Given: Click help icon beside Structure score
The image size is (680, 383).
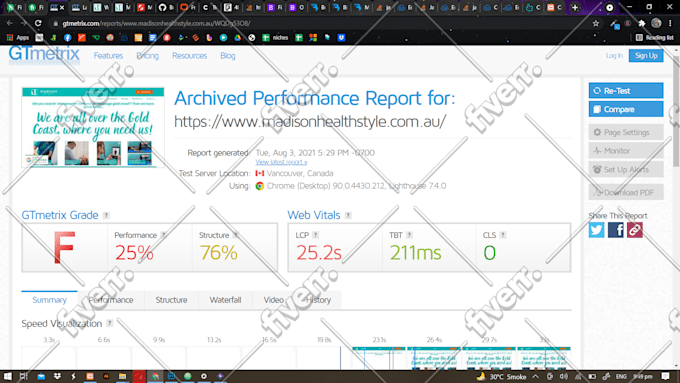Looking at the screenshot, I should click(235, 235).
